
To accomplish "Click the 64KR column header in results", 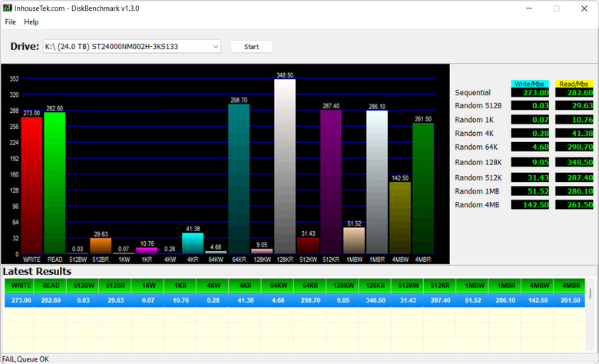I will 310,286.
